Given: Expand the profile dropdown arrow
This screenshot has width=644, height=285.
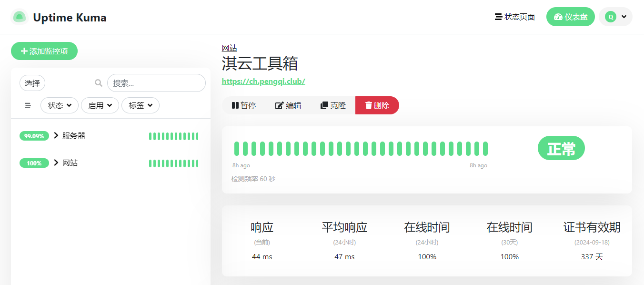Looking at the screenshot, I should point(624,17).
